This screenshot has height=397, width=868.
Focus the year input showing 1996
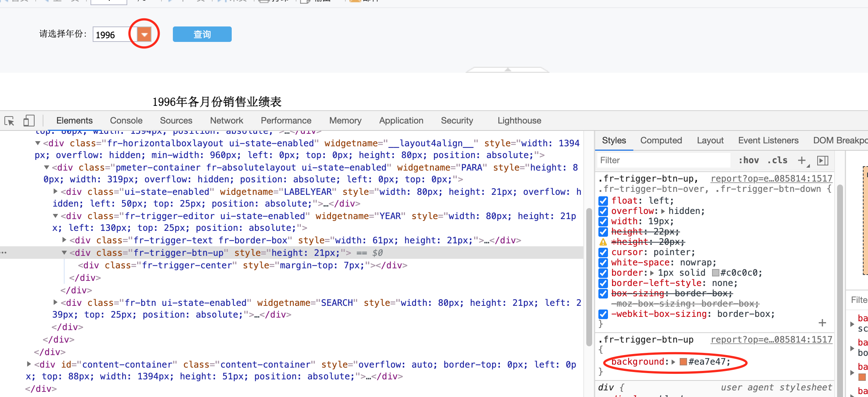tap(114, 35)
